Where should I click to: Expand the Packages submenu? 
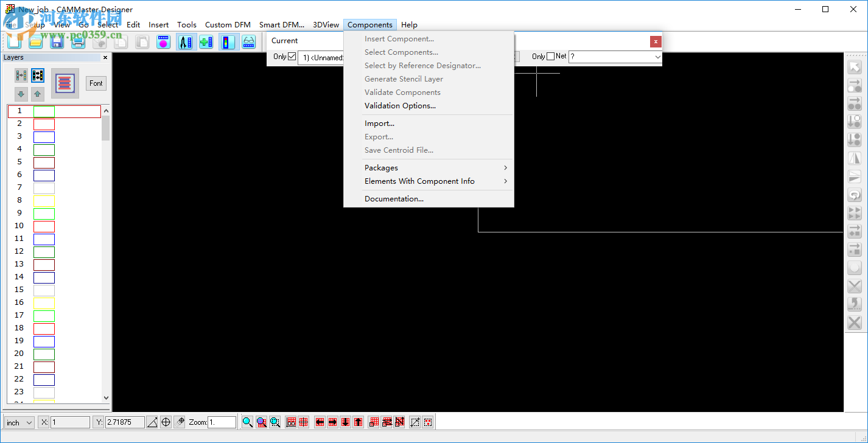click(x=381, y=167)
